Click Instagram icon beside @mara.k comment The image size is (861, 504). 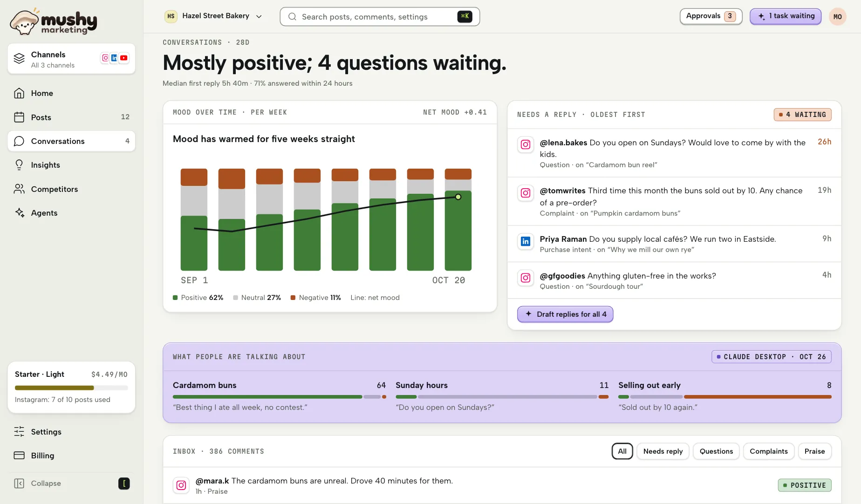(x=181, y=485)
